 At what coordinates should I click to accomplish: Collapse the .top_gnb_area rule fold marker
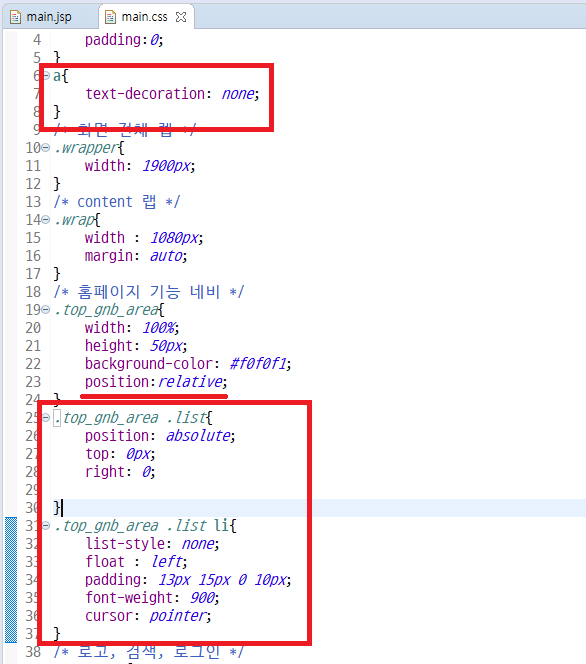coord(46,310)
